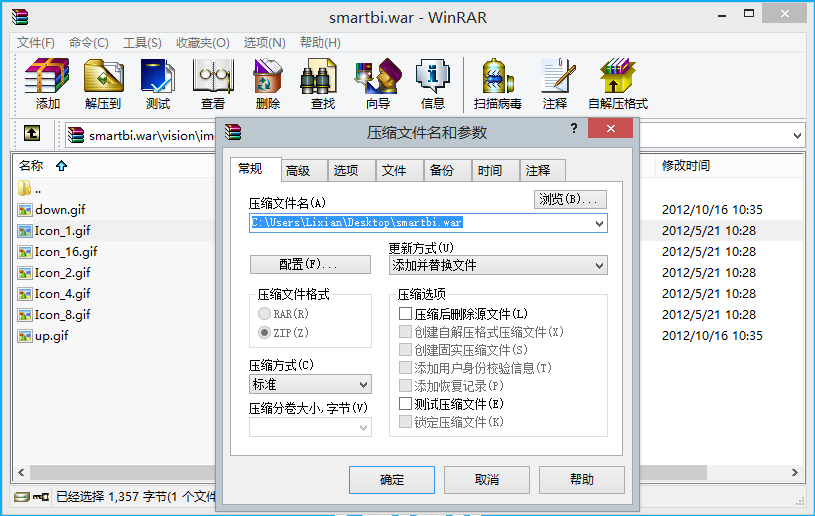Select the Icon_1.gif file icon

[x=24, y=231]
